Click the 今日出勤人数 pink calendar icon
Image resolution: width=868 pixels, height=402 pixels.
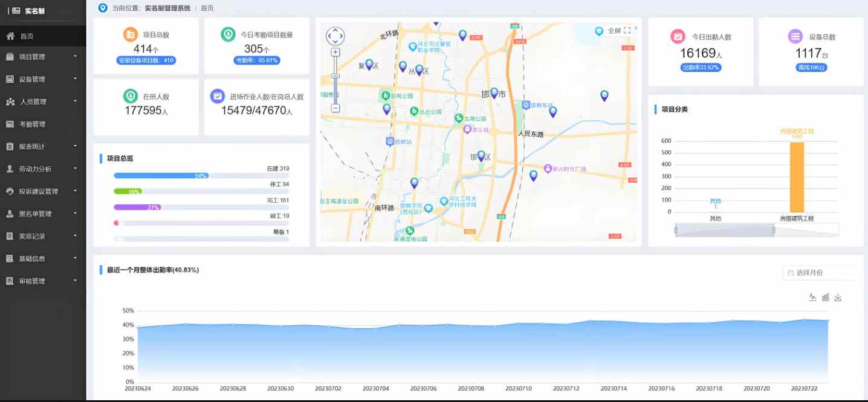678,36
